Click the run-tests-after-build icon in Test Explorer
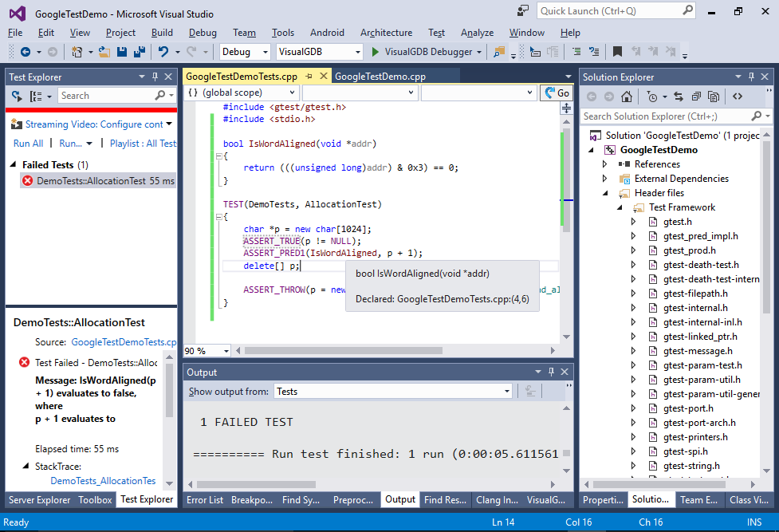 click(x=18, y=96)
